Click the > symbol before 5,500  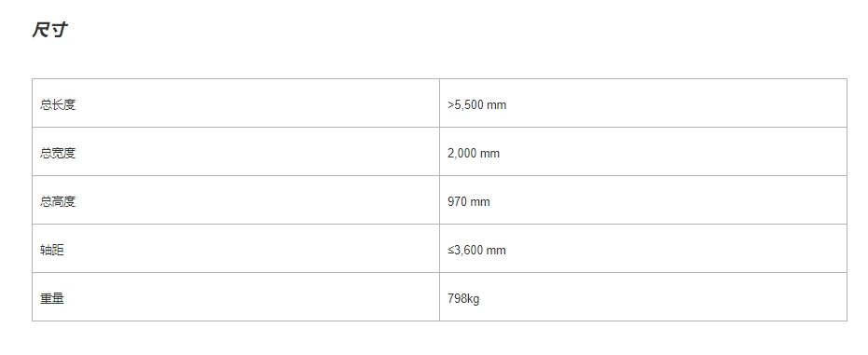[x=450, y=105]
